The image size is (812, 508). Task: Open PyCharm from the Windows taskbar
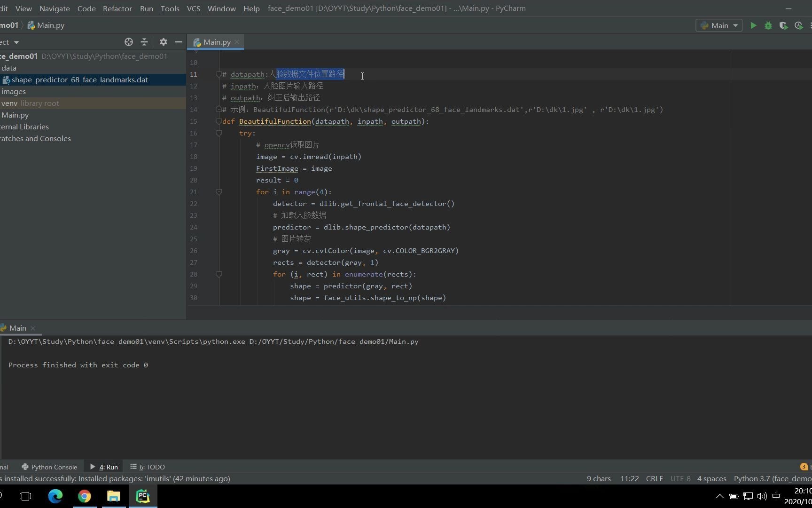(x=143, y=496)
